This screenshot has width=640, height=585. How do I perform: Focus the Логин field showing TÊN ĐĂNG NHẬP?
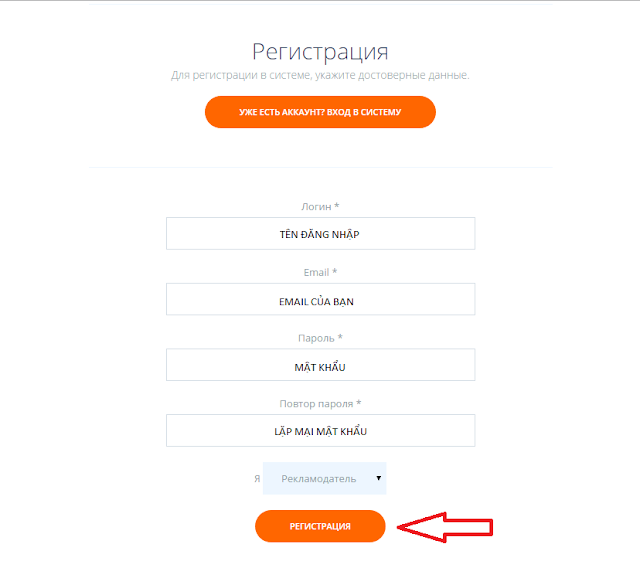click(320, 234)
